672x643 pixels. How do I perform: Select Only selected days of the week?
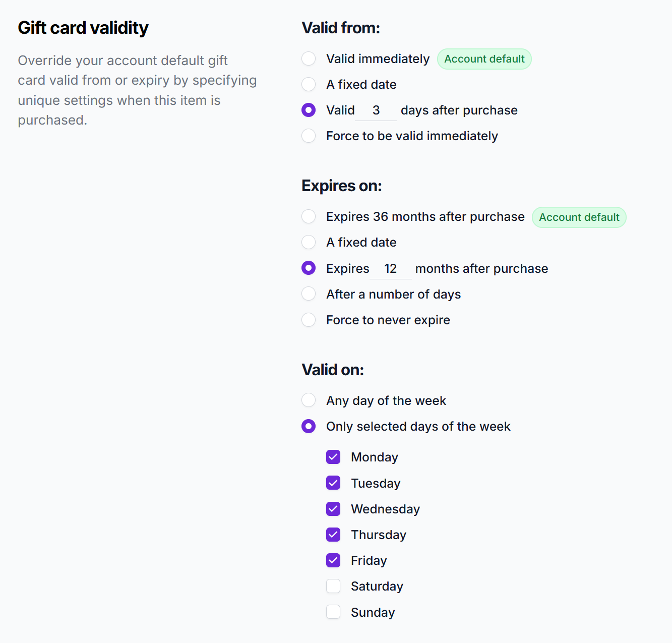click(309, 427)
